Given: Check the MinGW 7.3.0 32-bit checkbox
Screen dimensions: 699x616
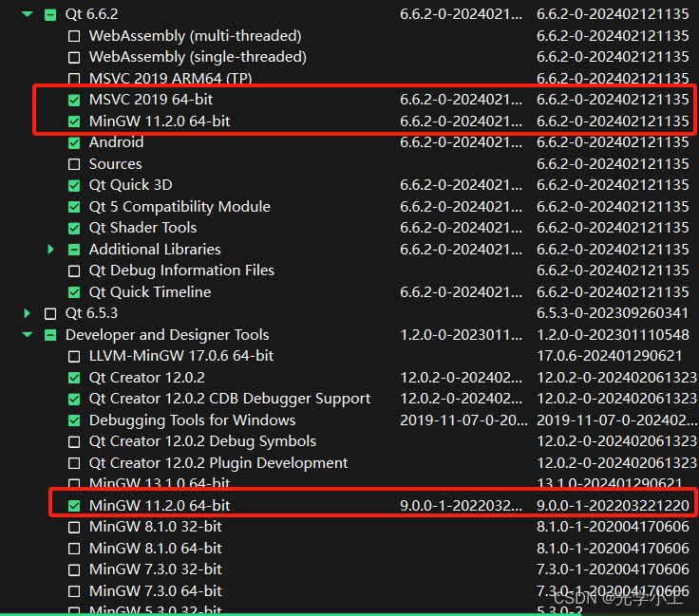Looking at the screenshot, I should pos(74,570).
